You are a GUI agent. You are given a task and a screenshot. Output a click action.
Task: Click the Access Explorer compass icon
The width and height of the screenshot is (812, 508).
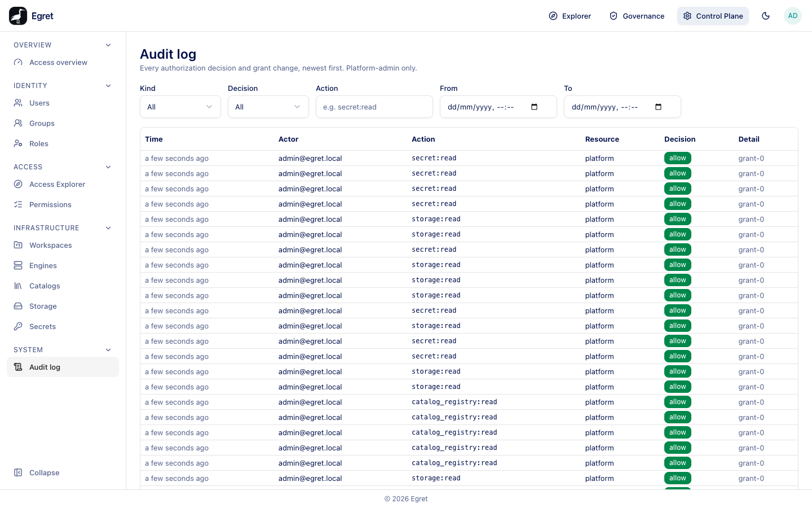click(x=18, y=185)
